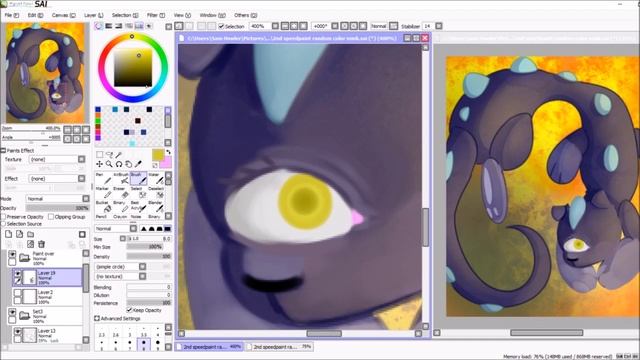Hide the Paint over layer set
This screenshot has width=640, height=360.
pyautogui.click(x=12, y=254)
